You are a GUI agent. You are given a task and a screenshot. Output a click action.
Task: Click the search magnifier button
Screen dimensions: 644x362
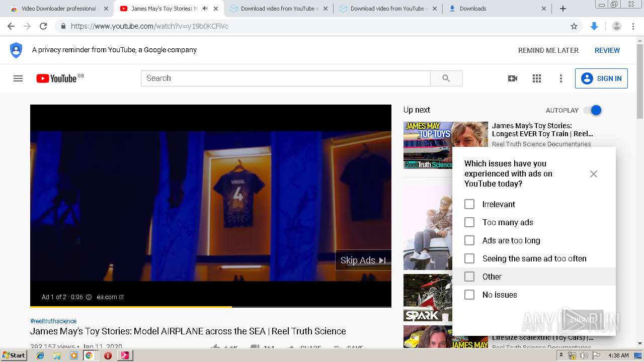446,78
